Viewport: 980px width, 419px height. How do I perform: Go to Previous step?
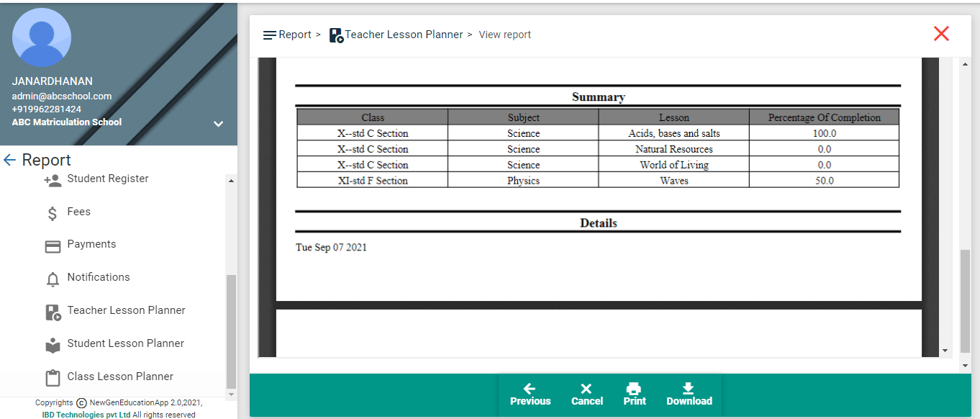click(530, 395)
